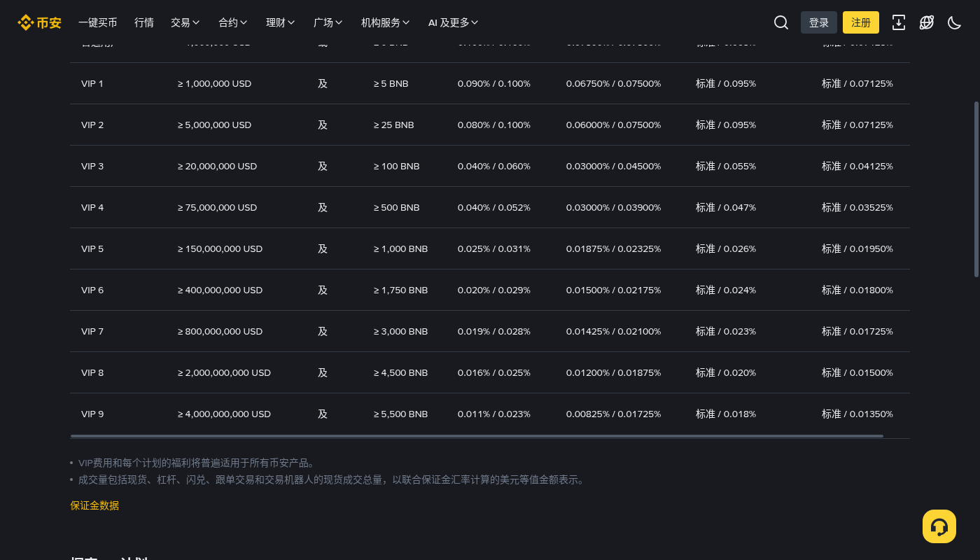
Task: Click the ≥ 20,000,000 USD cell
Action: click(217, 166)
